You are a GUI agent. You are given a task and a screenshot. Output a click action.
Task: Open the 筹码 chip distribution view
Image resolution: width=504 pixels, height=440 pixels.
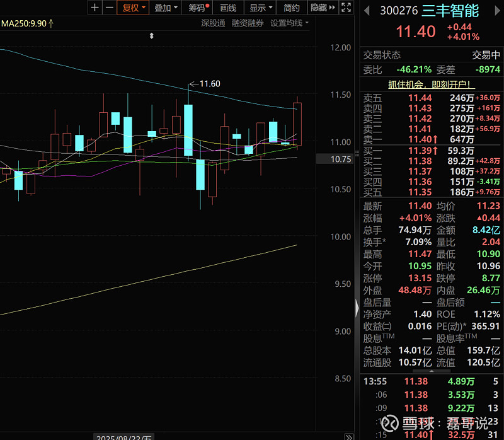pos(197,8)
